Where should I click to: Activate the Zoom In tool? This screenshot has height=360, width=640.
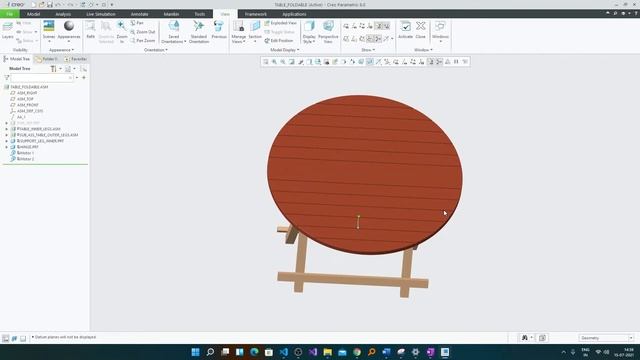point(122,32)
